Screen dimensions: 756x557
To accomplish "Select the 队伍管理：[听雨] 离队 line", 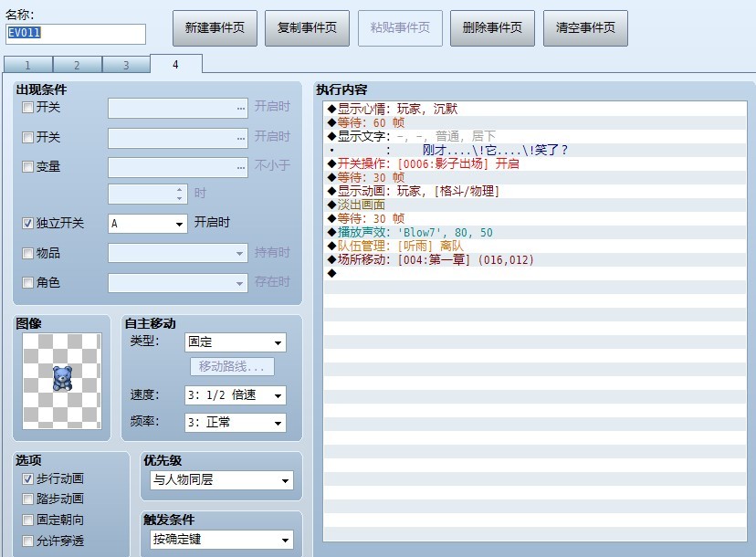I will (x=535, y=246).
